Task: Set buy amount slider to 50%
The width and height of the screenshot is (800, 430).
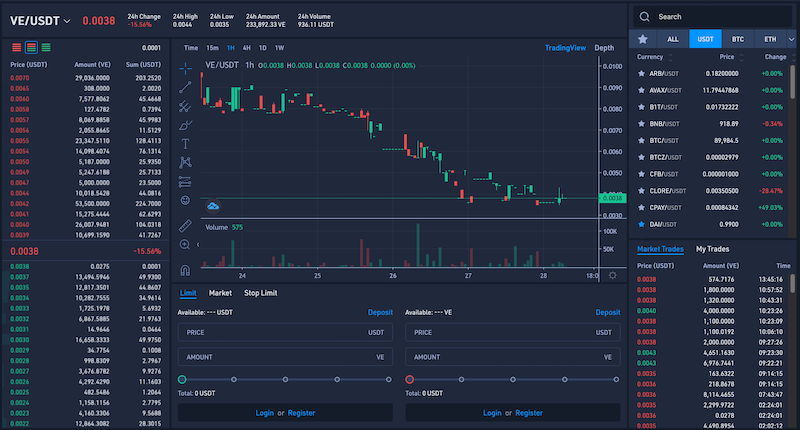Action: (x=285, y=380)
